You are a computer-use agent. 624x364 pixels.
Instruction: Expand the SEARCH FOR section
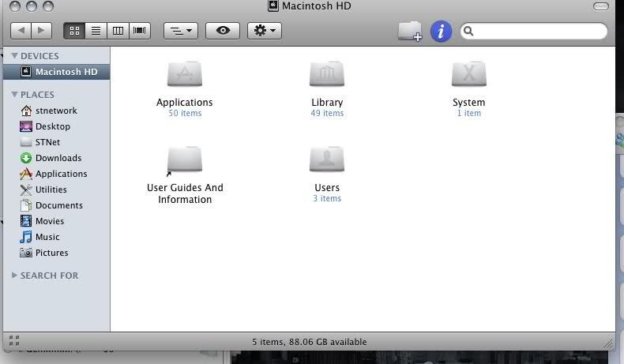(x=14, y=275)
